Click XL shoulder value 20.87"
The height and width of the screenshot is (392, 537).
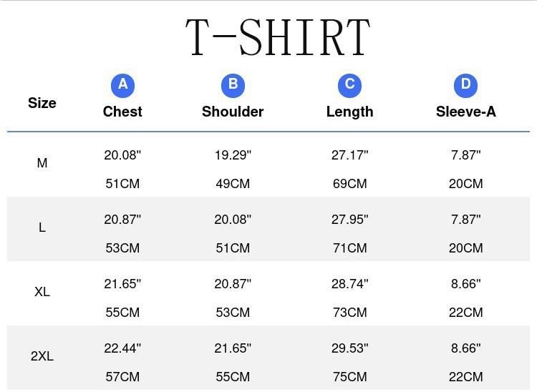click(x=233, y=284)
